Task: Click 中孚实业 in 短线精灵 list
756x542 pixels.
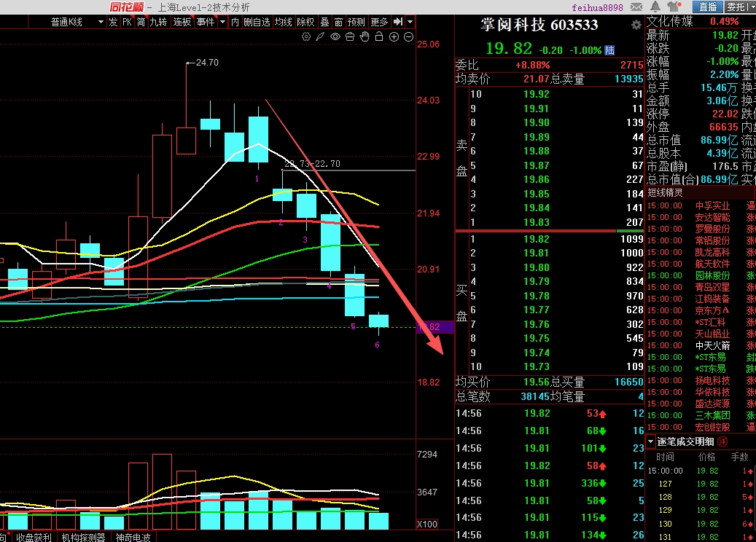Action: [712, 205]
